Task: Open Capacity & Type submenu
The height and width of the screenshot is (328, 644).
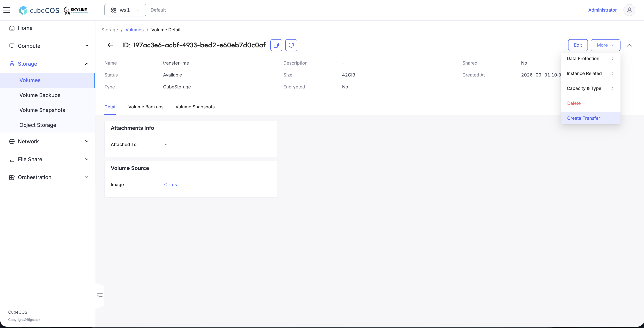Action: click(590, 88)
